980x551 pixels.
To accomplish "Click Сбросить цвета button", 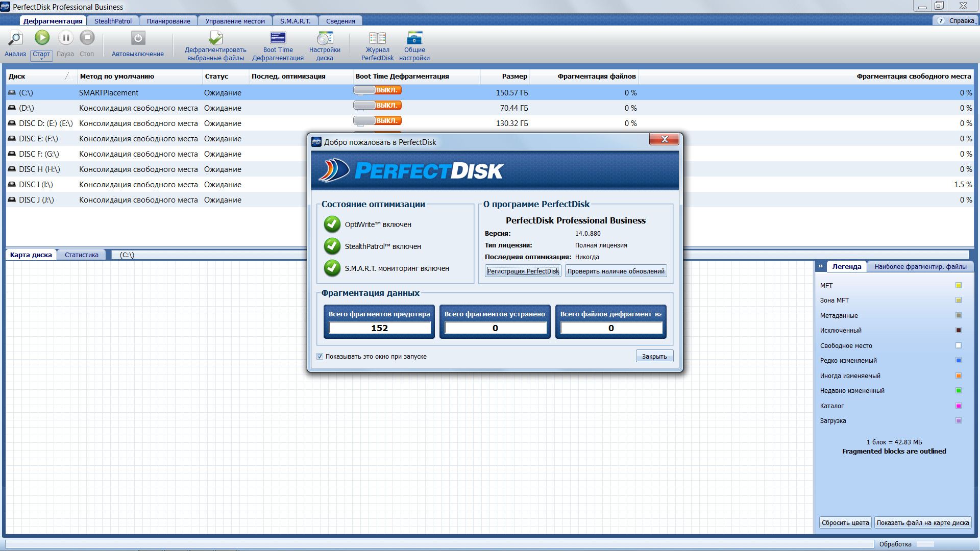I will point(845,522).
